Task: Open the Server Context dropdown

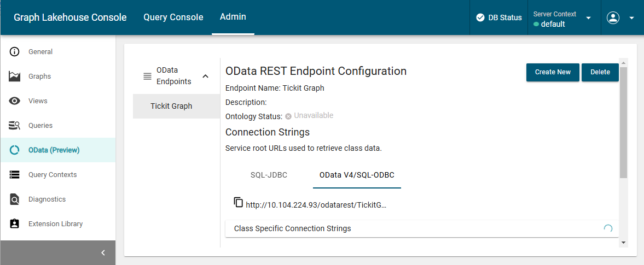Action: [588, 18]
